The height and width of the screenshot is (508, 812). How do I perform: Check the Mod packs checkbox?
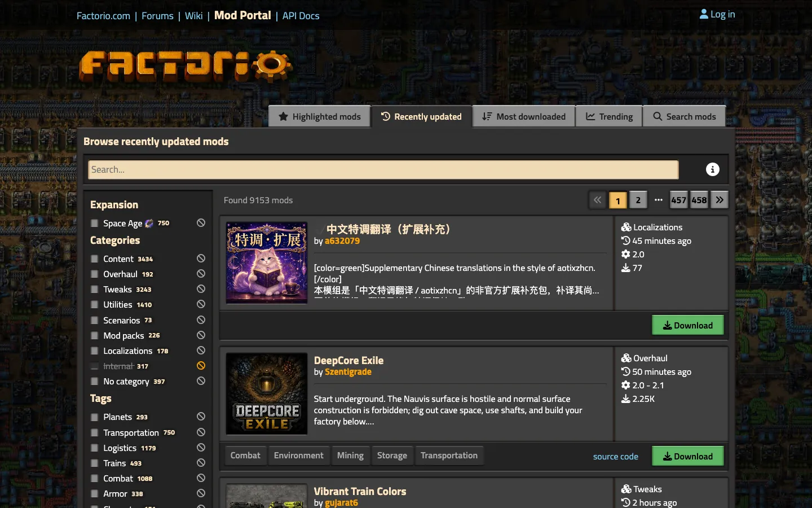click(95, 336)
